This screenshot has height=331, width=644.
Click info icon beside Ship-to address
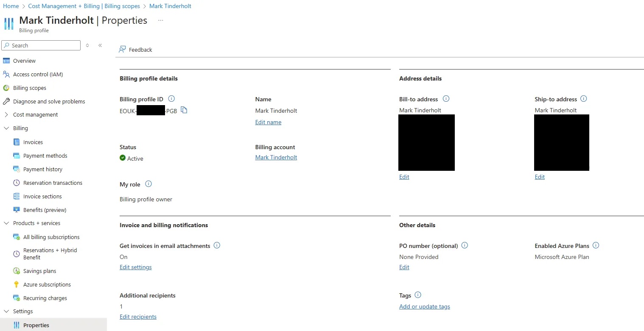[x=583, y=99]
